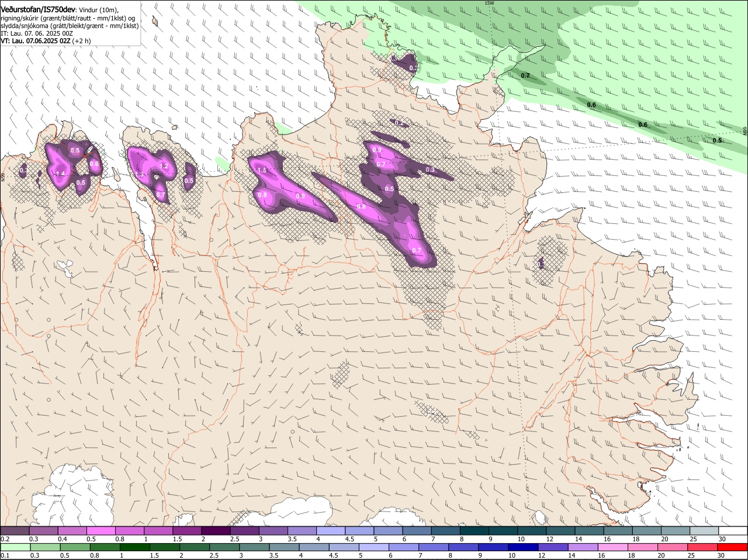Pick the mauve 0.3 swatch in upper snow legend

tap(43, 530)
